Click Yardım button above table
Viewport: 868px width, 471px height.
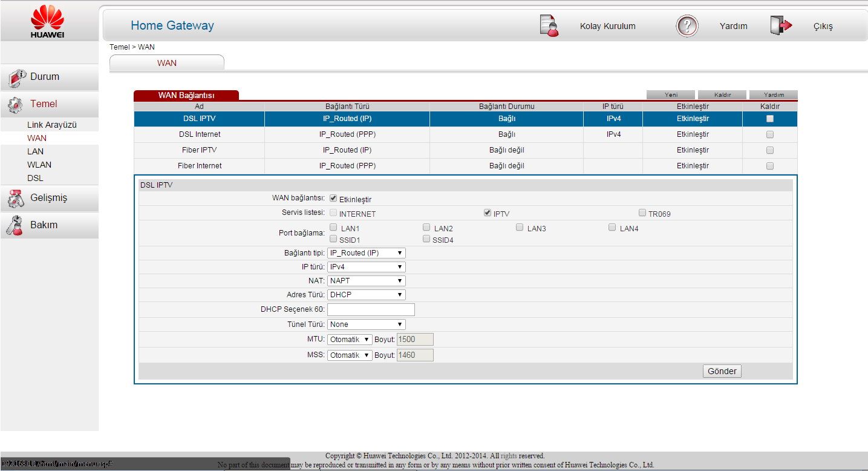(x=774, y=95)
